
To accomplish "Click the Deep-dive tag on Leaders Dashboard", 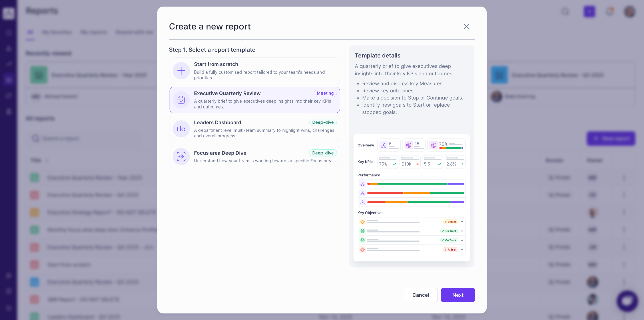I will click(323, 122).
